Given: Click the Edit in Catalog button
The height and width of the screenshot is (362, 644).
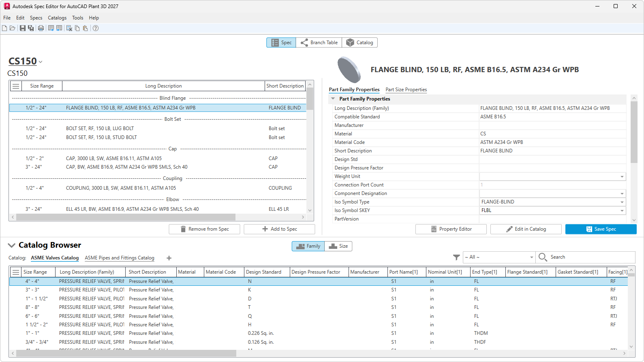Looking at the screenshot, I should (x=526, y=229).
